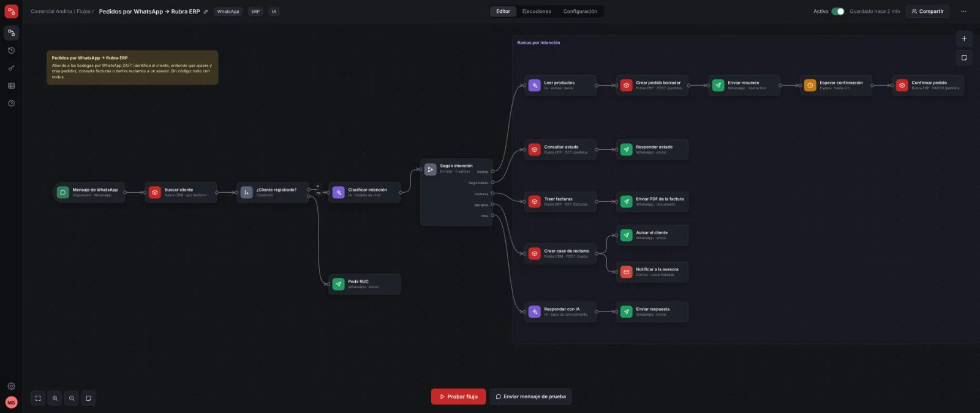The width and height of the screenshot is (980, 413).
Task: Toggle the Activo switch off
Action: [838, 11]
